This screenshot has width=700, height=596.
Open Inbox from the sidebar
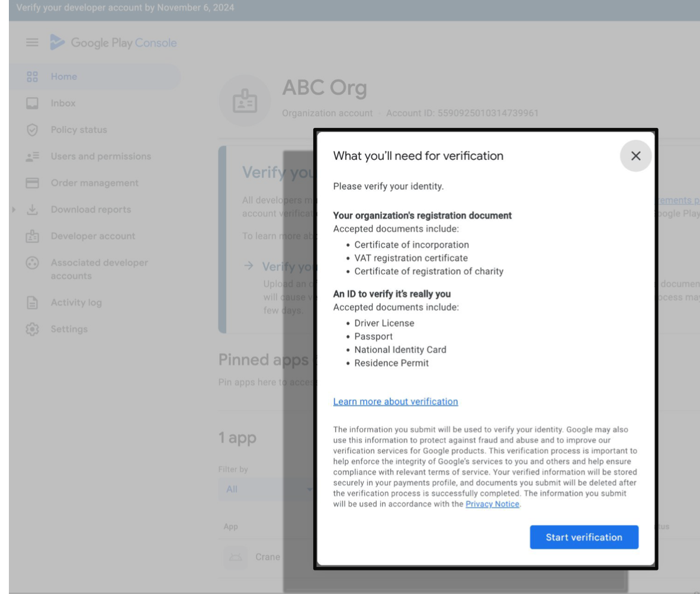point(63,103)
